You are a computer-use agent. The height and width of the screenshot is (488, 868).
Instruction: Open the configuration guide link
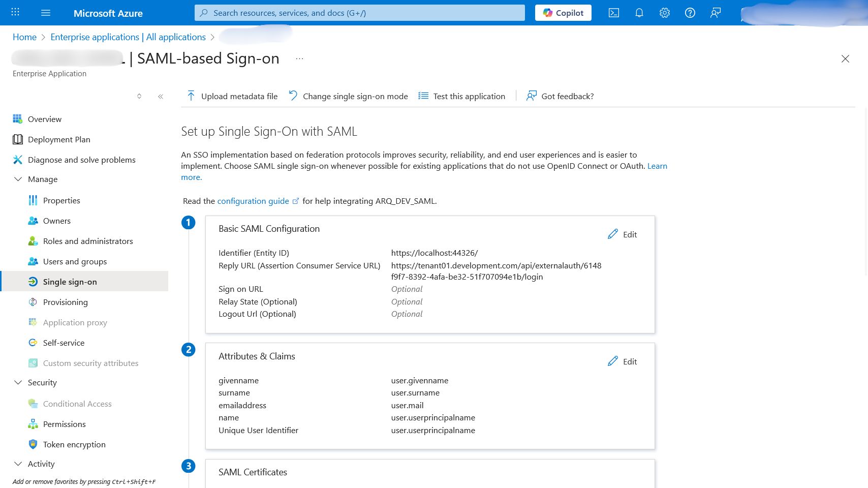click(258, 201)
